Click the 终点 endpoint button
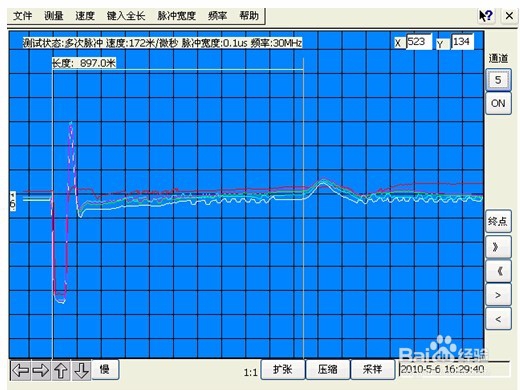520x390 pixels. click(x=498, y=221)
